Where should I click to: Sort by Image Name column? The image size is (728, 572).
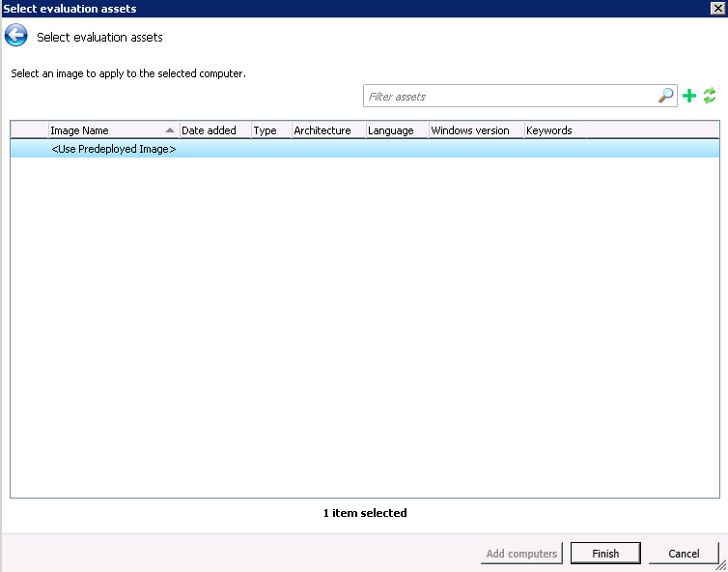[x=106, y=130]
